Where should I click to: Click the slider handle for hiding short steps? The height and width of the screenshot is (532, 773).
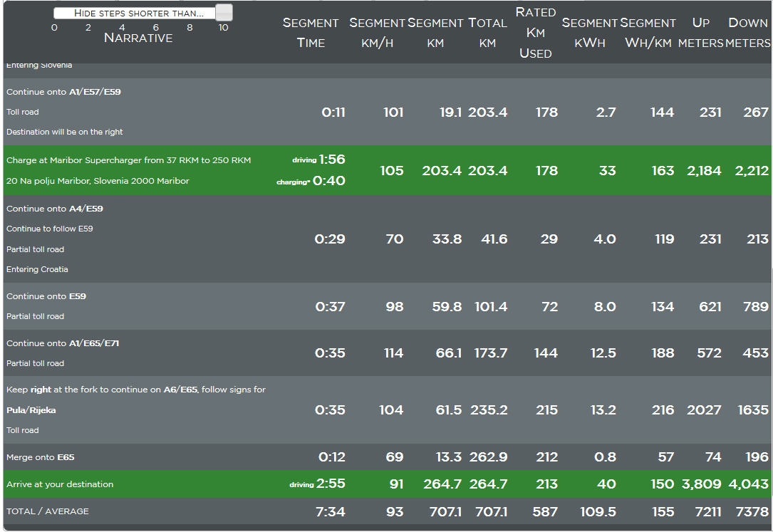[224, 13]
